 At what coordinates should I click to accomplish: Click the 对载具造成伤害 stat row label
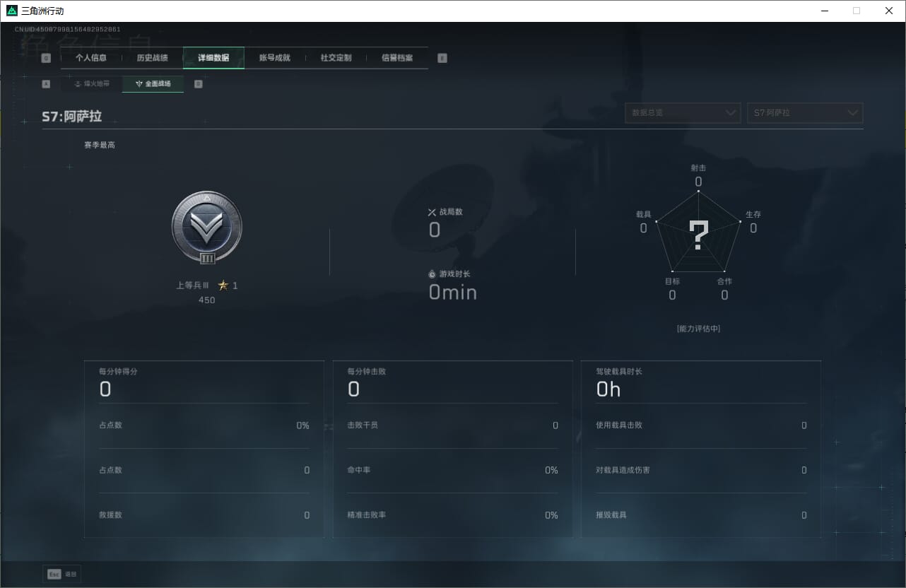tap(623, 470)
